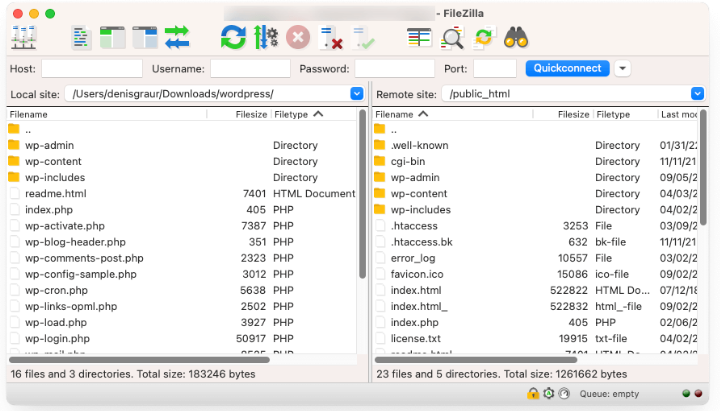720x411 pixels.
Task: Click the Password input field
Action: (394, 69)
